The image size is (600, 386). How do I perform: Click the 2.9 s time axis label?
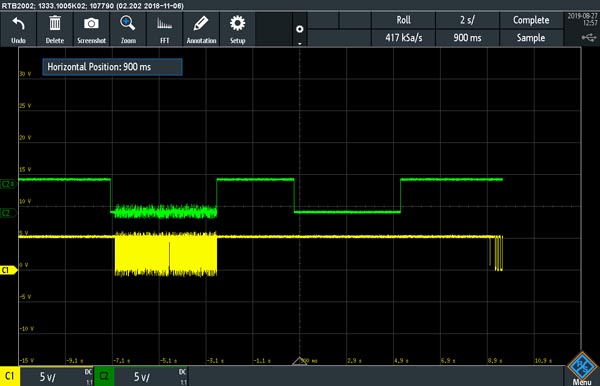pyautogui.click(x=354, y=361)
